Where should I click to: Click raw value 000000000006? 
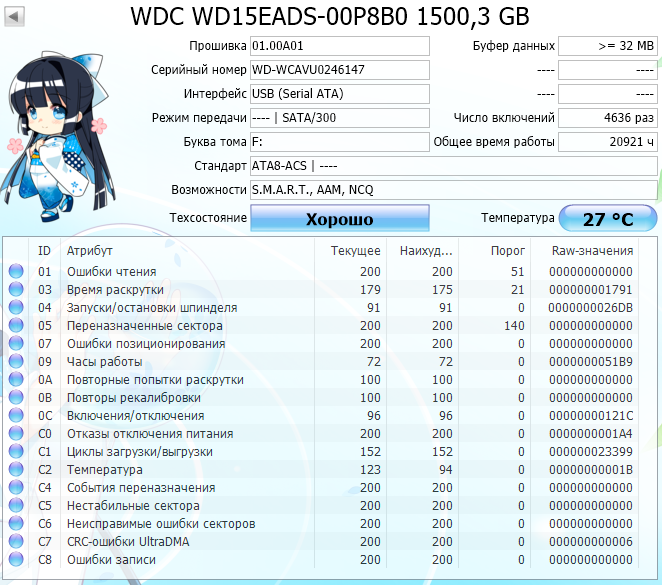pyautogui.click(x=591, y=542)
